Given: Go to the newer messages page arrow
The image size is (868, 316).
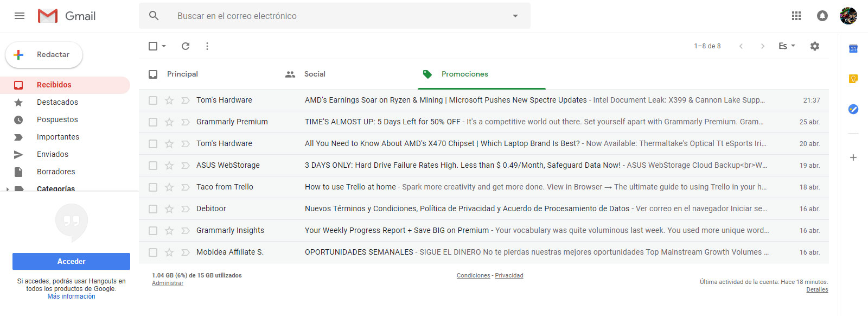Looking at the screenshot, I should point(741,46).
